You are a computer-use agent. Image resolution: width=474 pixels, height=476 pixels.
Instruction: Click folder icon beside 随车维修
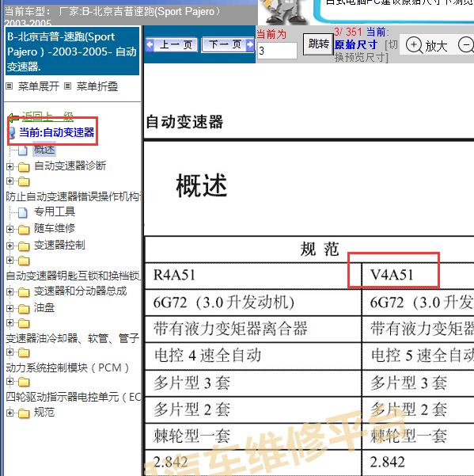pos(24,230)
